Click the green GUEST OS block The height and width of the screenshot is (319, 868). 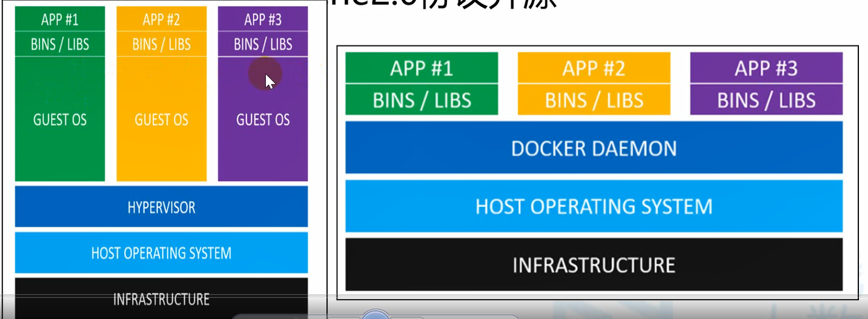point(59,119)
